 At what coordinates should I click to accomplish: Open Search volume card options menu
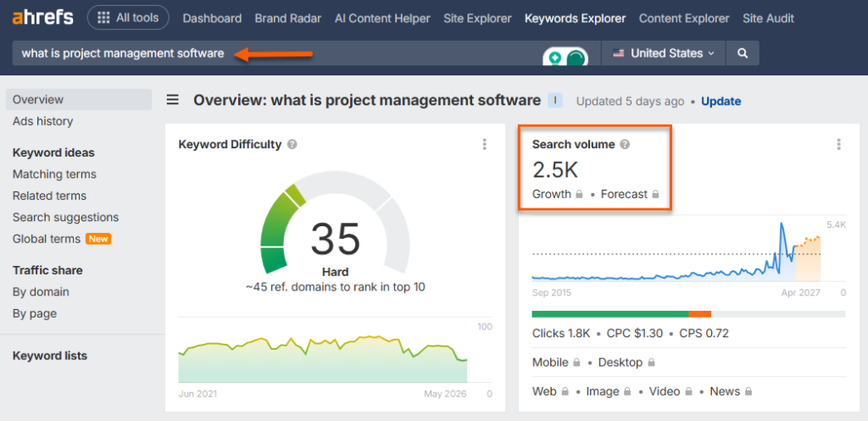tap(838, 144)
